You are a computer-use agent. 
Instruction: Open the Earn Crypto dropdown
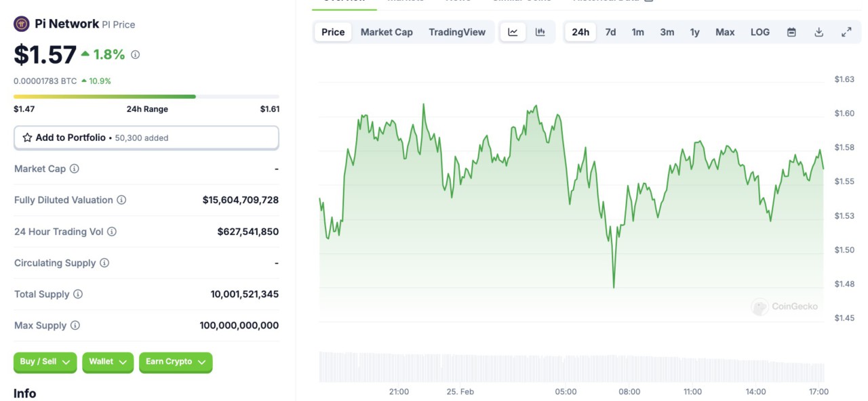click(x=176, y=362)
